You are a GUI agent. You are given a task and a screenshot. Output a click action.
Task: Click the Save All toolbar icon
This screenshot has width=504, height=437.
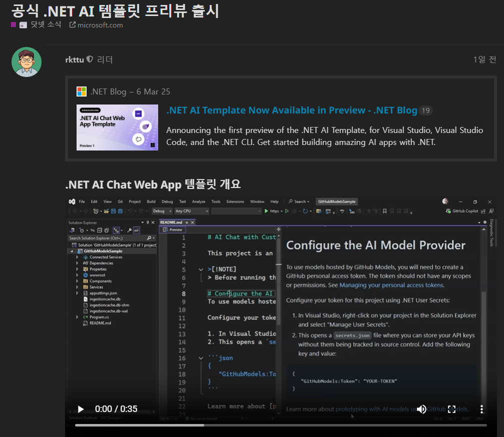tap(120, 211)
